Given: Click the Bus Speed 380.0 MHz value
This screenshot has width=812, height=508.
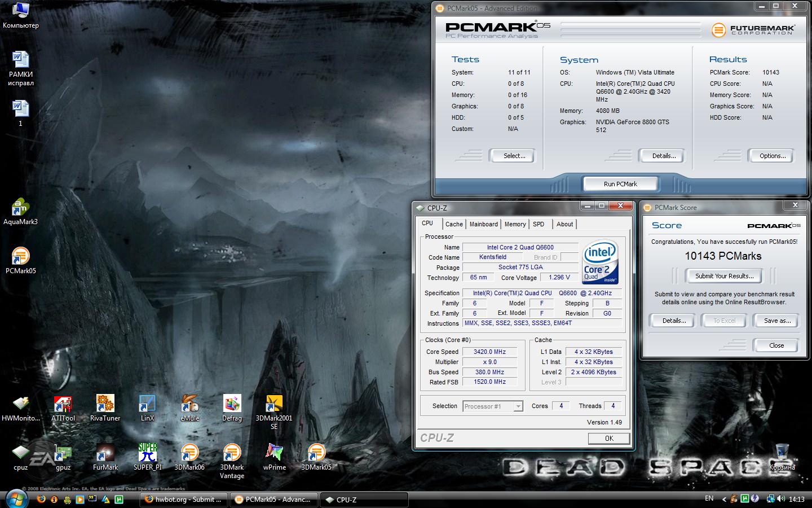Looking at the screenshot, I should [x=489, y=372].
